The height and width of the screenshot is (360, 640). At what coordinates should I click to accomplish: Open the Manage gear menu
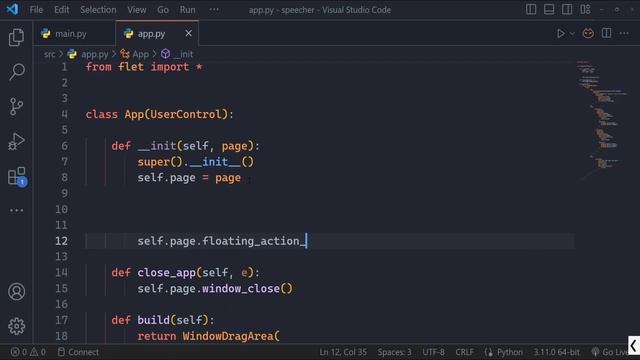(x=16, y=326)
